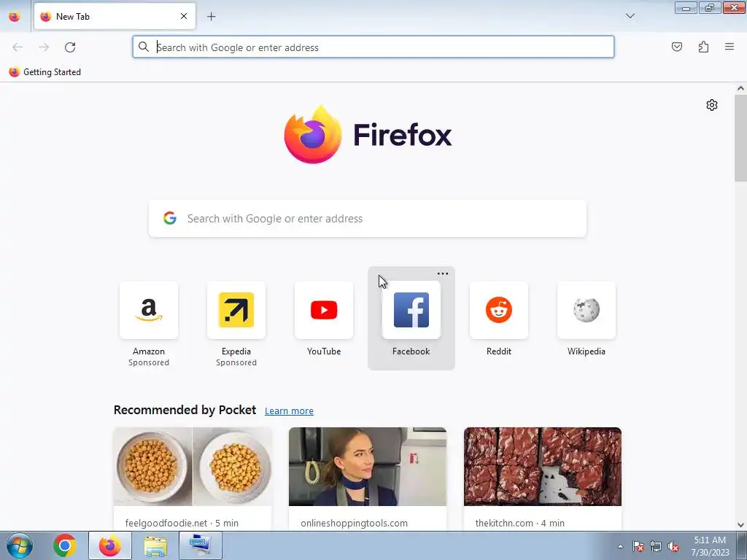Open the Getting Started bookmark
This screenshot has height=560, width=747.
45,72
